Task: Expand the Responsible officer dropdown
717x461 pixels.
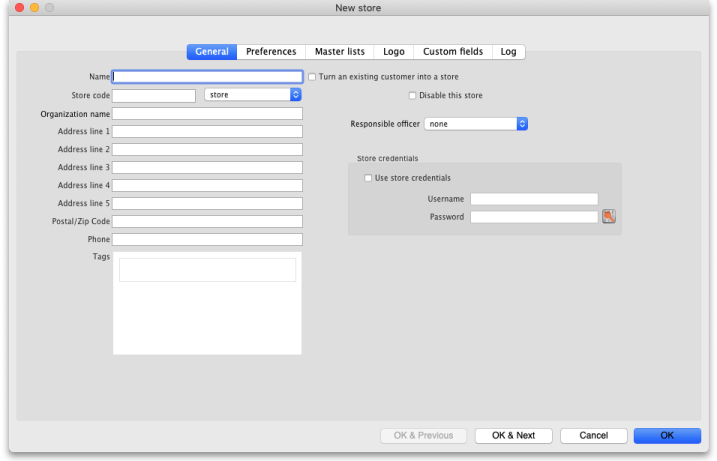Action: 475,124
